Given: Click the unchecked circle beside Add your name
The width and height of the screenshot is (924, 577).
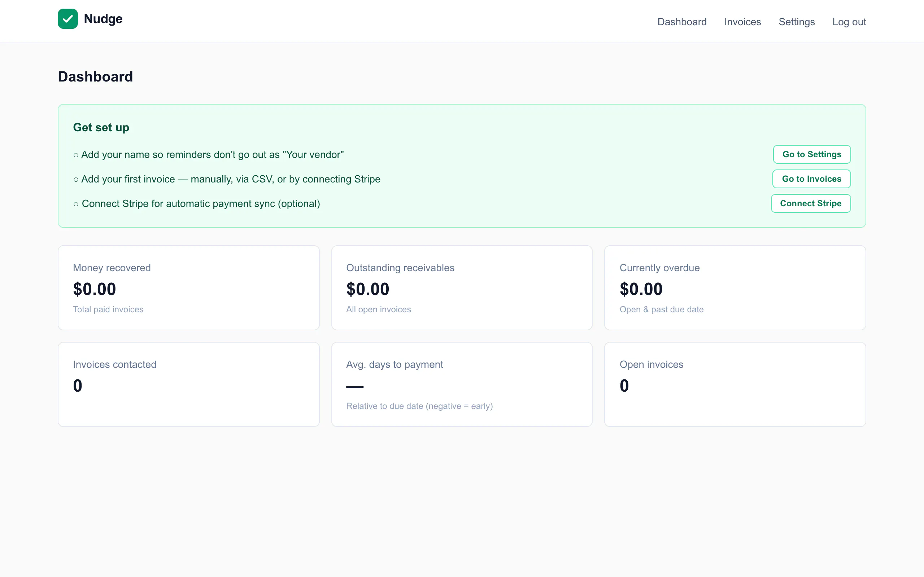Looking at the screenshot, I should coord(76,155).
